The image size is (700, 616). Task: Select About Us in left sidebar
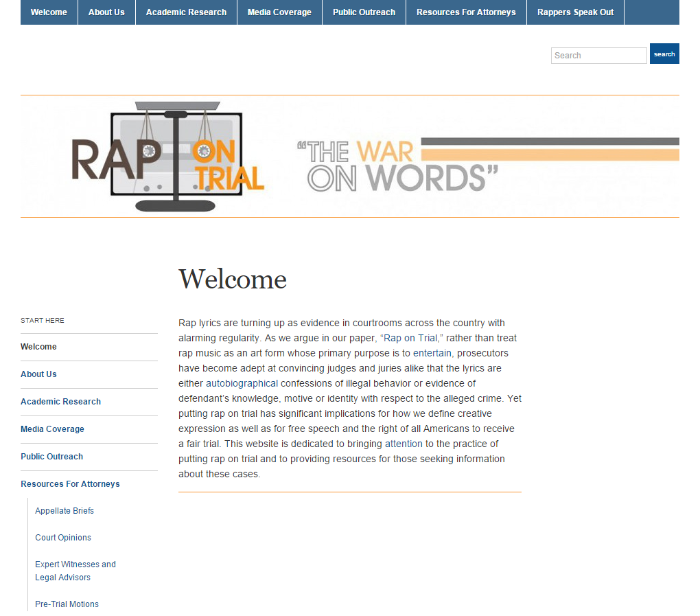(38, 374)
